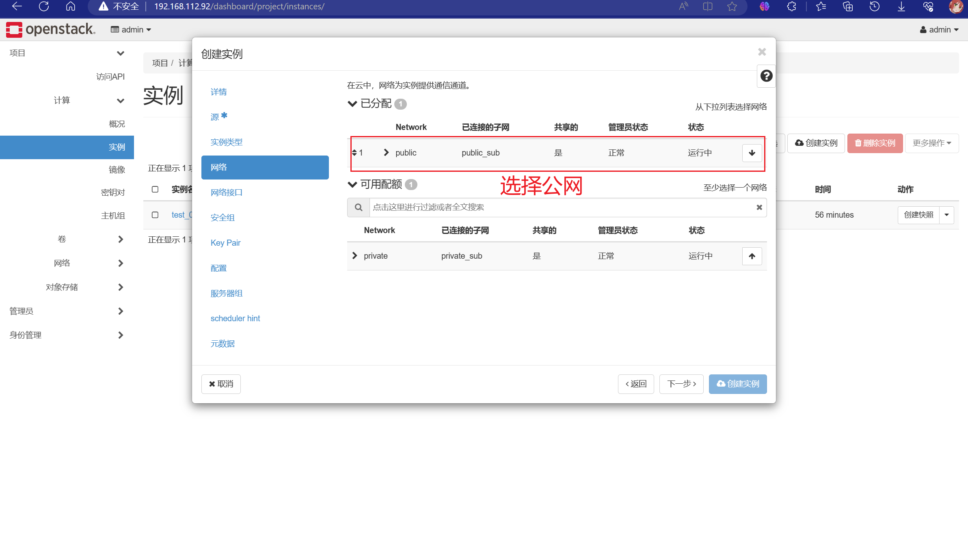Switch to the Key Pair step

coord(225,242)
